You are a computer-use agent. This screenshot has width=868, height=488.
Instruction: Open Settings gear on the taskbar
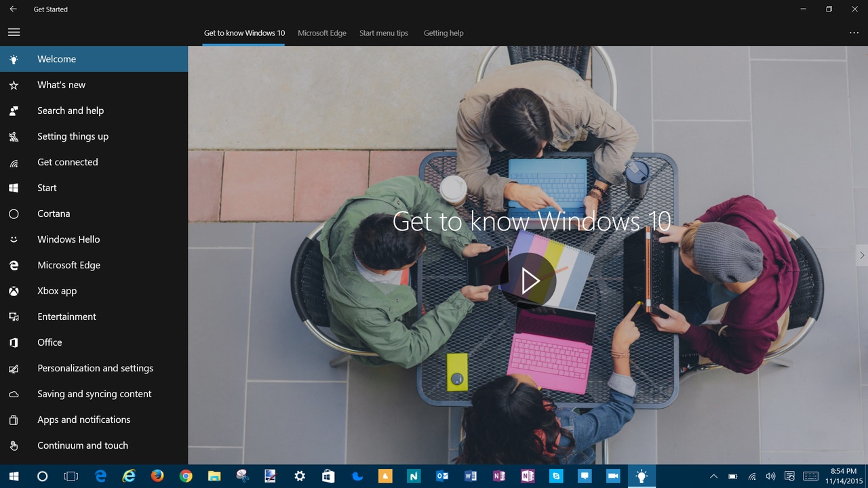tap(300, 476)
